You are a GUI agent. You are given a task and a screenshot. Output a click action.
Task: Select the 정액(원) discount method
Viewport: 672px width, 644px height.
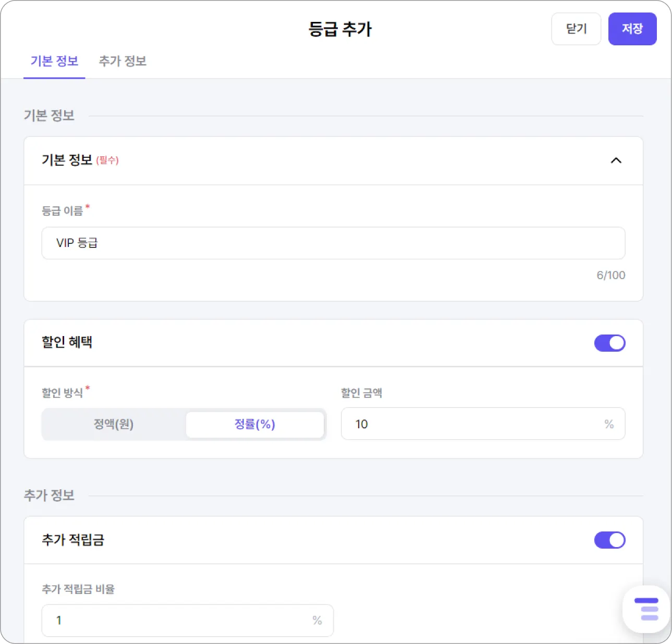click(114, 424)
